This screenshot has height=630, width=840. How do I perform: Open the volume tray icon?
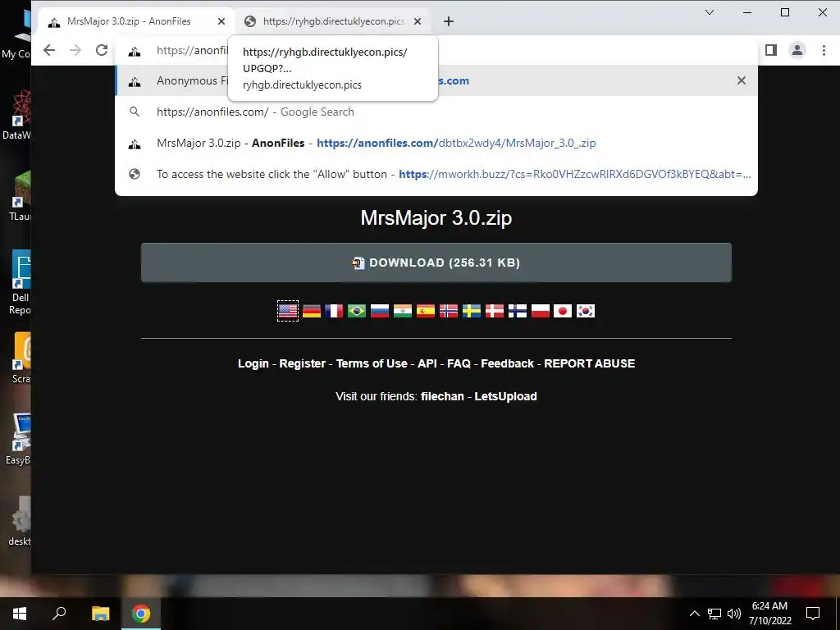734,614
